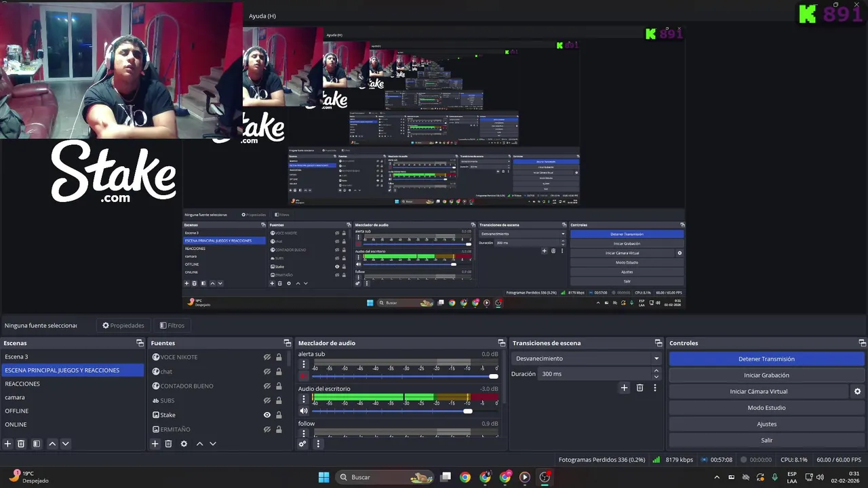This screenshot has height=488, width=868.
Task: Move source down in Fuentes list
Action: pos(212,444)
